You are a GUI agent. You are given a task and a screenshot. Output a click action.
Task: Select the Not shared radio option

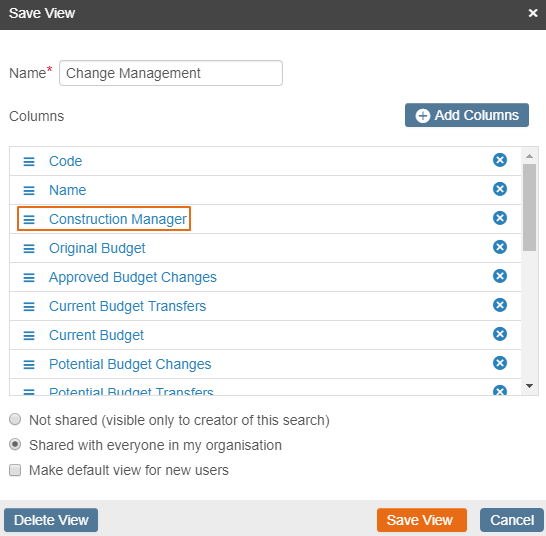[x=15, y=419]
